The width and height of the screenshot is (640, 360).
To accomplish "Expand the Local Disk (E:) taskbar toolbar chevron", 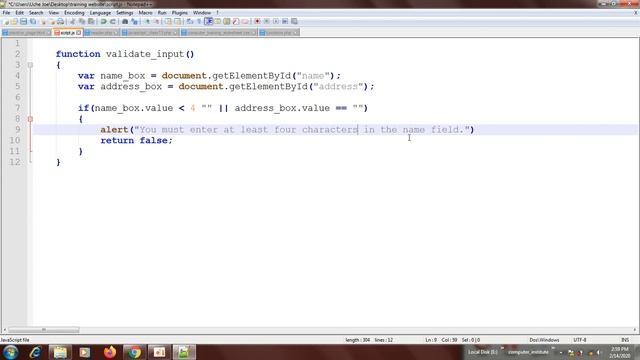I will pos(502,349).
